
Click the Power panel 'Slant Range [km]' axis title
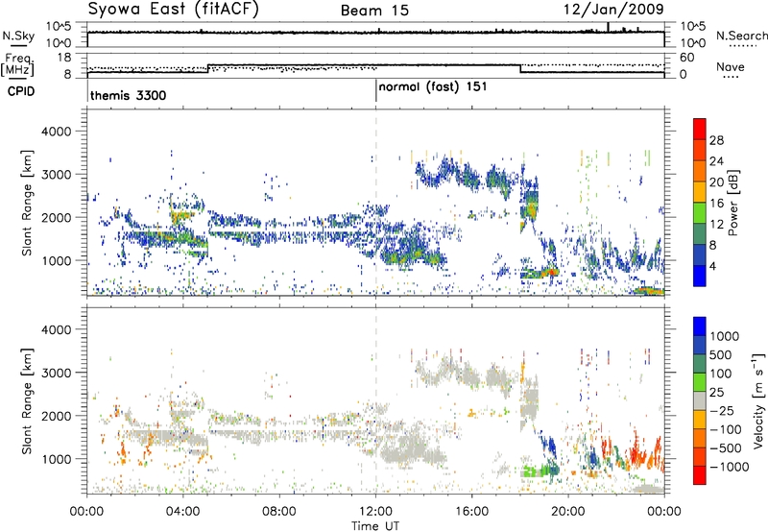pyautogui.click(x=27, y=203)
